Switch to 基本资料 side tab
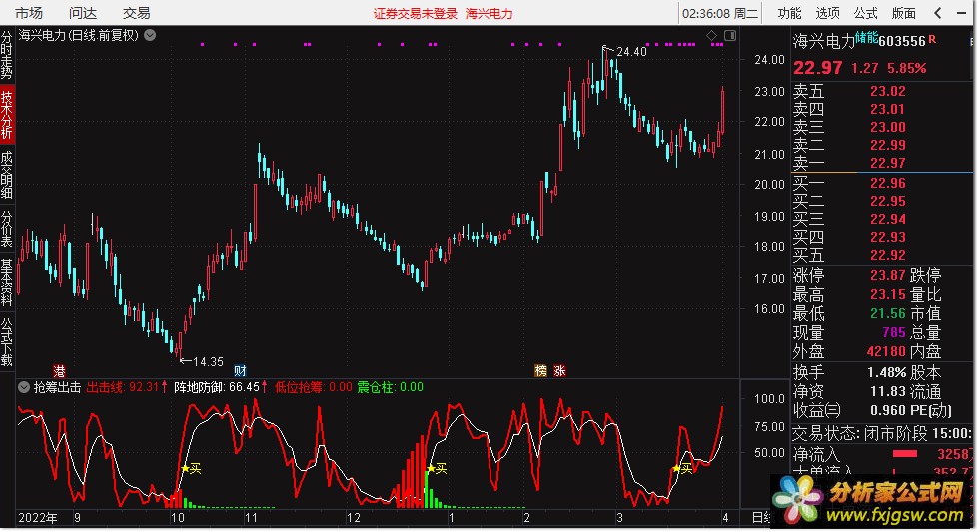980x532 pixels. click(x=7, y=282)
